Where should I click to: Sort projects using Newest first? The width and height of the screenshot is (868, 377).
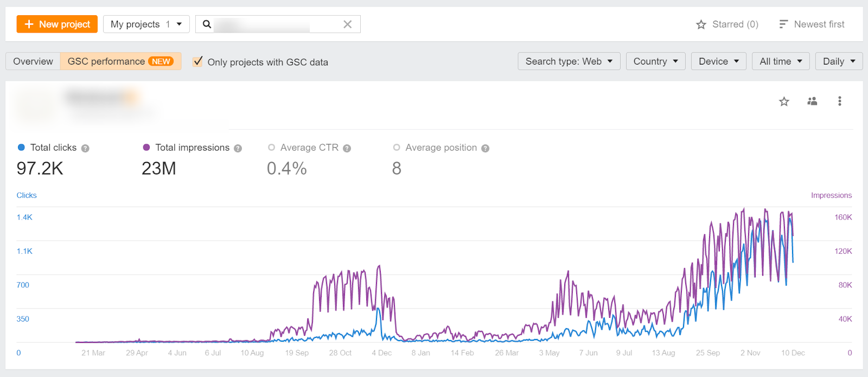(812, 24)
